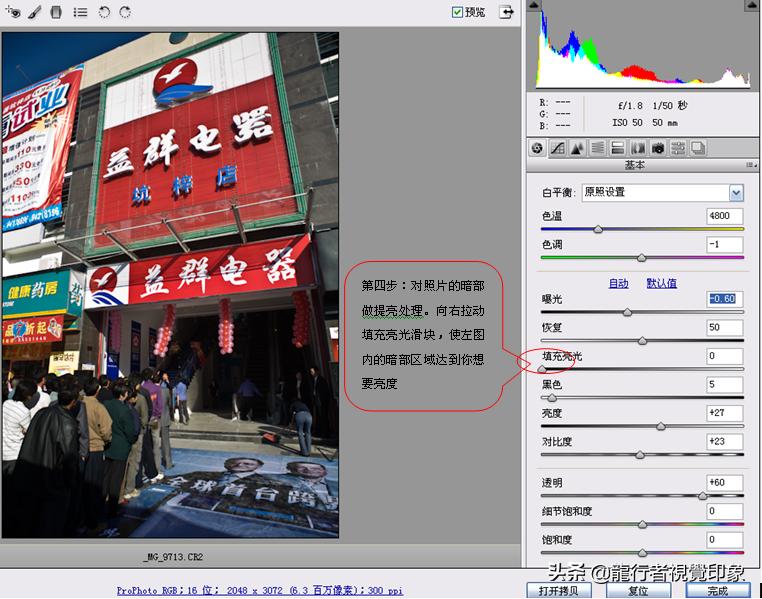Toggle highlight clipping warning on histogram
Screen dimensions: 762x599
[x=752, y=5]
